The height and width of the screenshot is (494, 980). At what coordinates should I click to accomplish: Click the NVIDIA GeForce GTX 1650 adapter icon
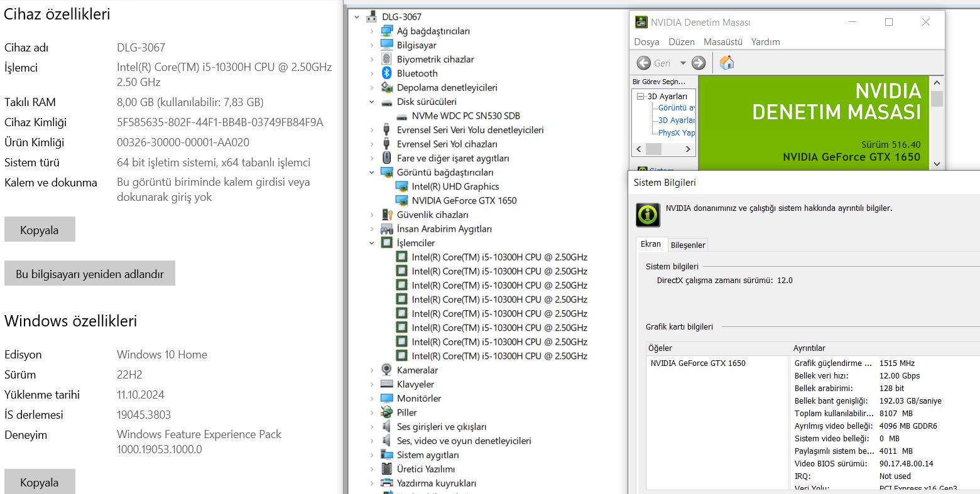(x=401, y=200)
